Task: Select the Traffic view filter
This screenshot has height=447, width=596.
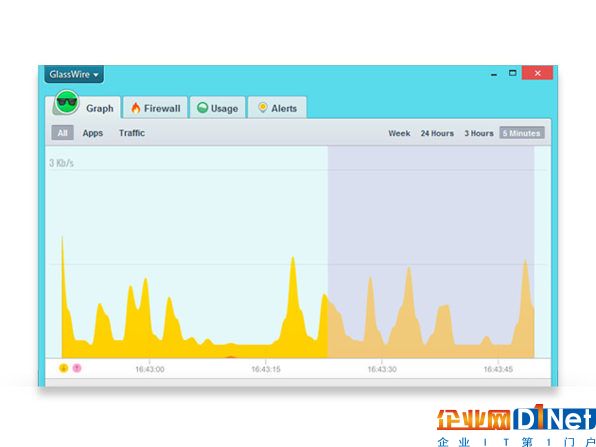Action: click(x=132, y=133)
